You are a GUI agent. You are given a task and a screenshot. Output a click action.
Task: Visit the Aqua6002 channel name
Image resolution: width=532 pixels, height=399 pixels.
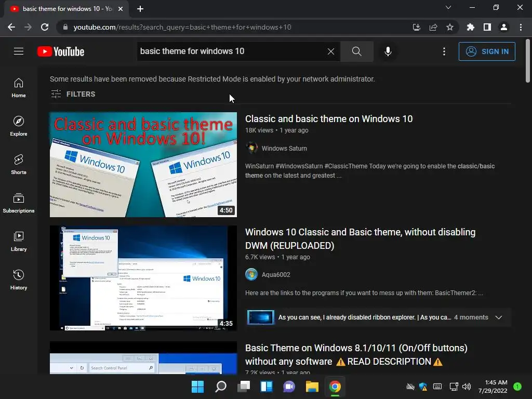click(276, 274)
